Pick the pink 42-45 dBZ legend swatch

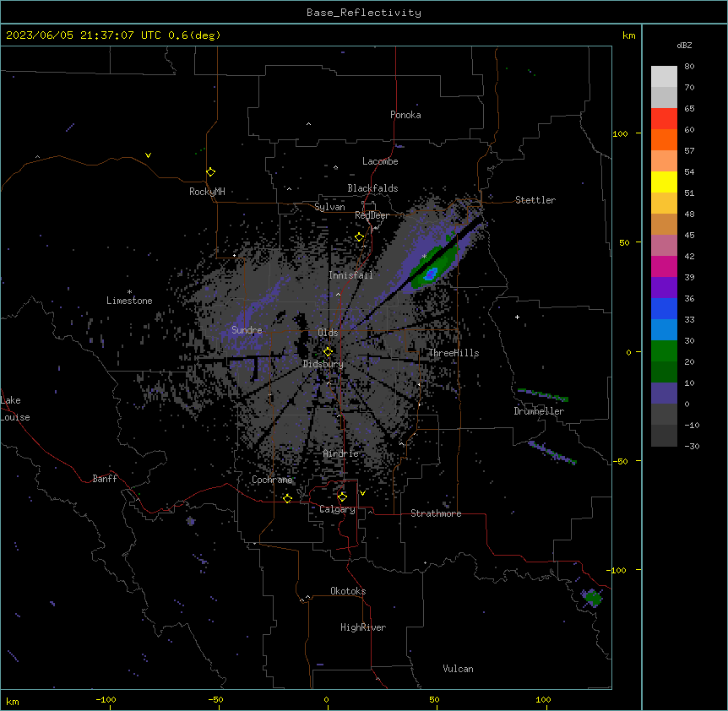coord(664,246)
